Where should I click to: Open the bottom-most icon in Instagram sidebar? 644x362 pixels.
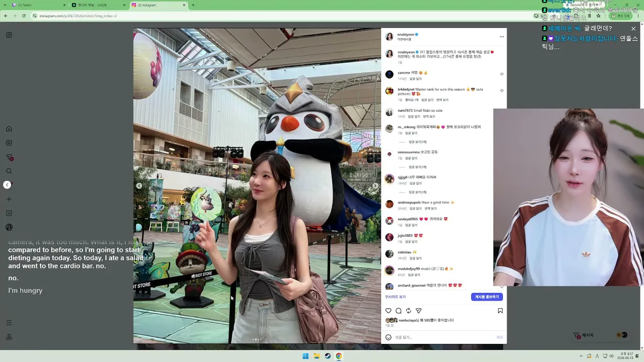(9, 337)
